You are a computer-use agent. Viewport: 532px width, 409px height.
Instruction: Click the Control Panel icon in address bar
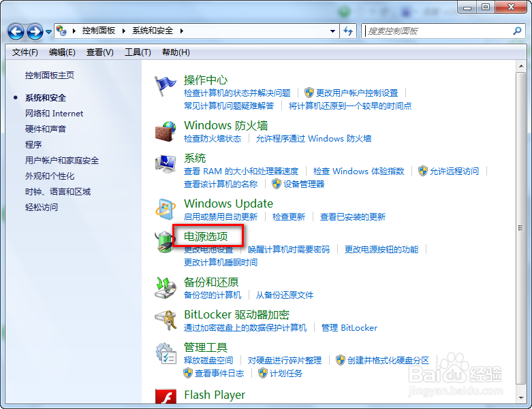(x=61, y=31)
